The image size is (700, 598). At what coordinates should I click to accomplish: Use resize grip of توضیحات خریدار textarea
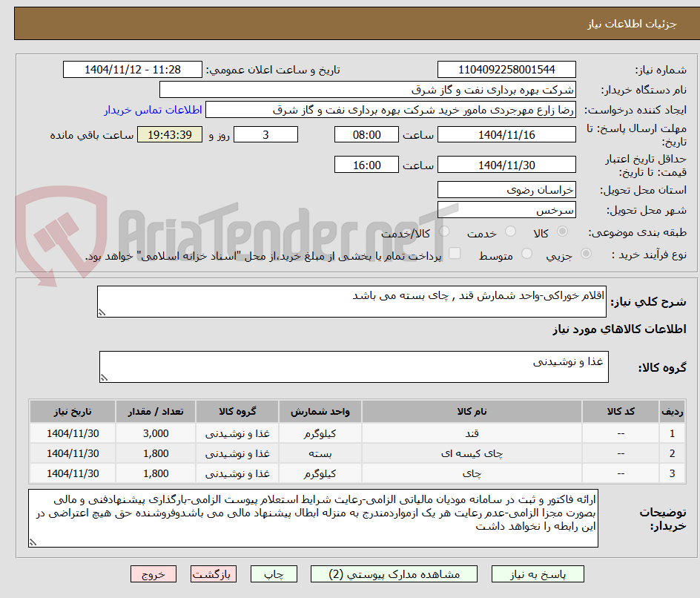coord(33,542)
